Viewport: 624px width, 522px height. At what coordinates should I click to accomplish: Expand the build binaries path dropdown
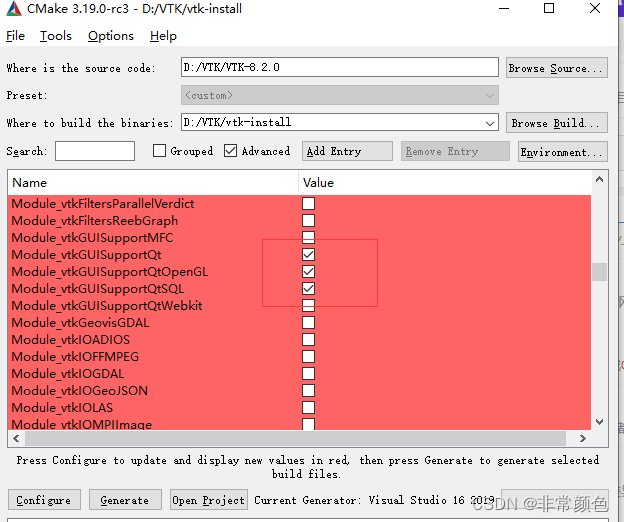tap(490, 123)
